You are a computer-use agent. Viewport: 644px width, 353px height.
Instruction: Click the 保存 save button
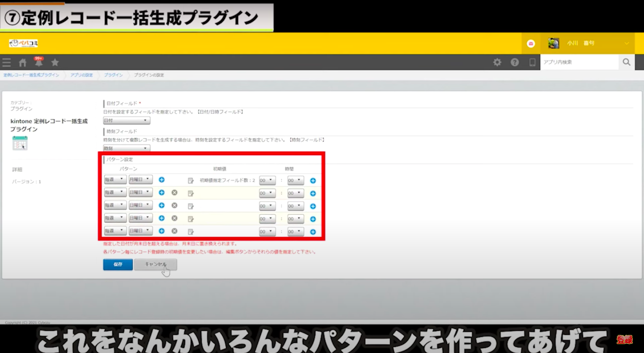coord(118,264)
